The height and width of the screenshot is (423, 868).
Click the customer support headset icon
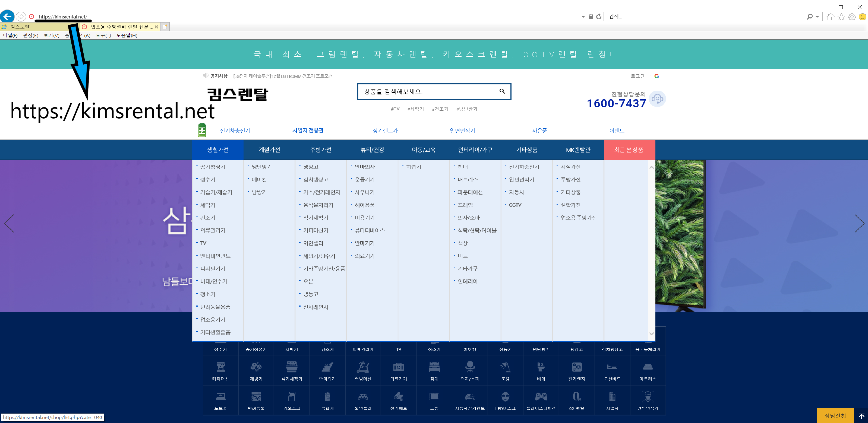657,99
